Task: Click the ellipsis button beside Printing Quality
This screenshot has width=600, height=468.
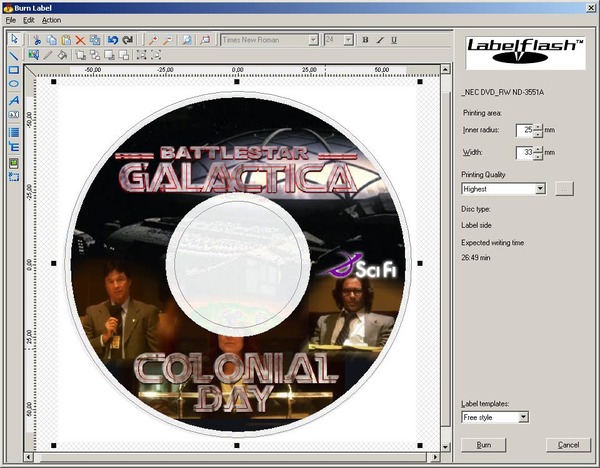Action: 564,189
